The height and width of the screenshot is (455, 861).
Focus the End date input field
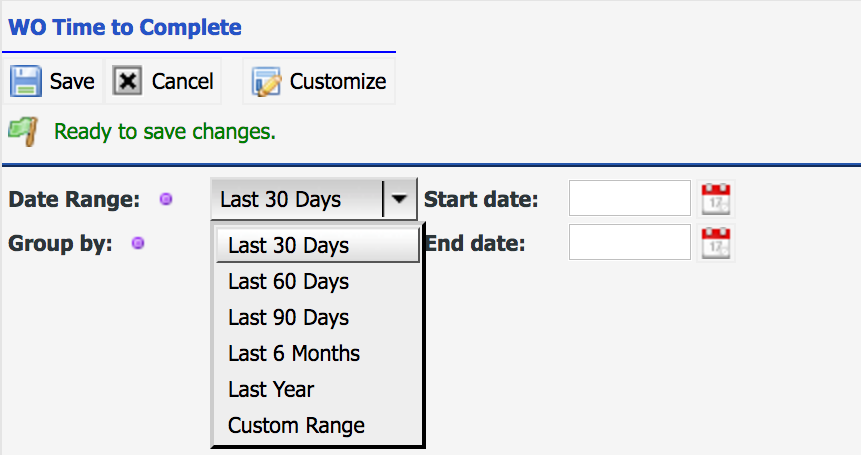click(x=629, y=242)
